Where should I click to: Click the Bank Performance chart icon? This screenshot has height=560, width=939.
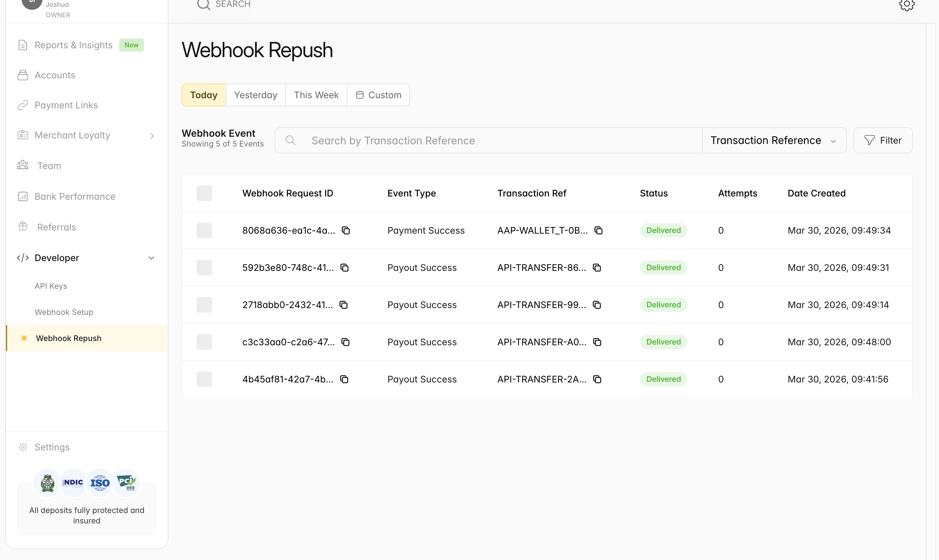point(23,196)
